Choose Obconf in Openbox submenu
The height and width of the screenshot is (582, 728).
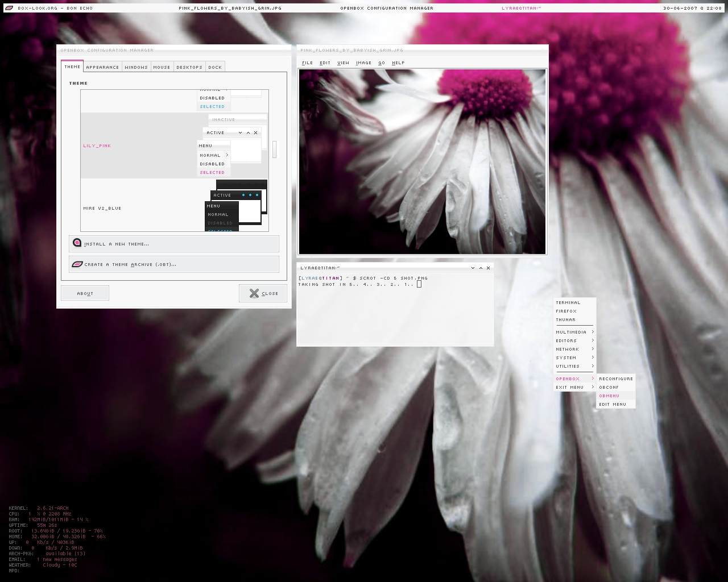[616, 388]
